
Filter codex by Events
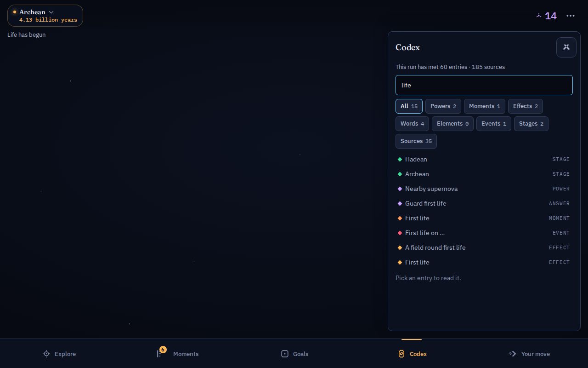[x=494, y=124]
